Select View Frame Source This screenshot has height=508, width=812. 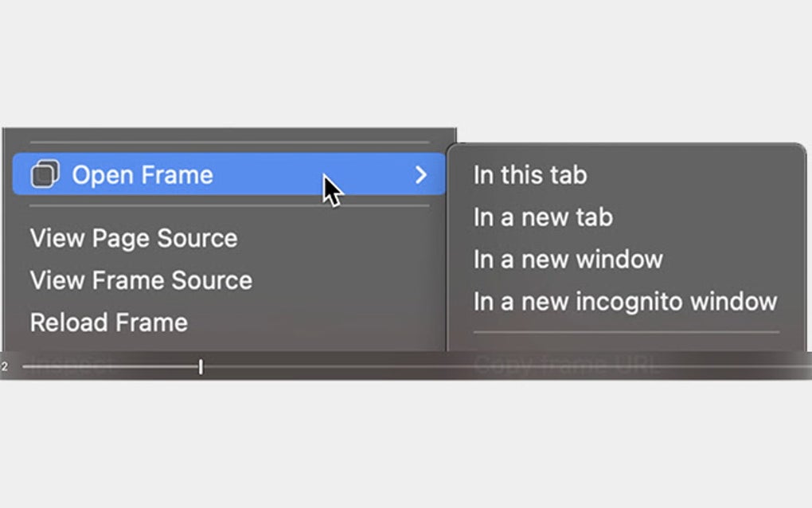point(140,280)
